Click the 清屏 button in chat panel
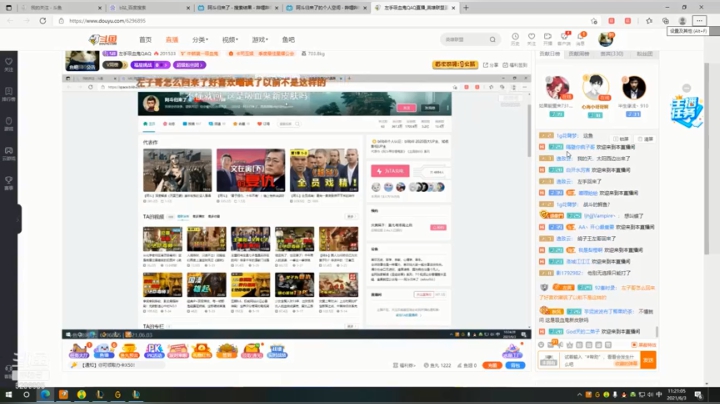 click(645, 139)
